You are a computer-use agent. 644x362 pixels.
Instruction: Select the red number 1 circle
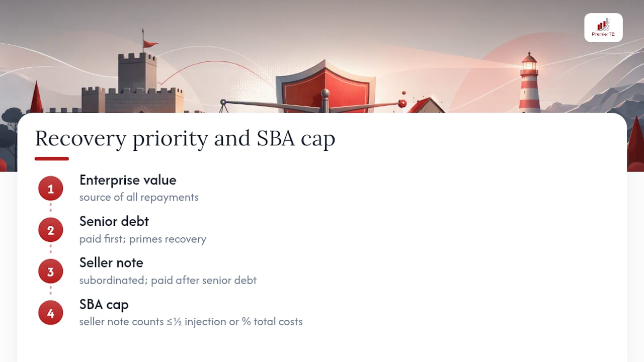(x=51, y=189)
